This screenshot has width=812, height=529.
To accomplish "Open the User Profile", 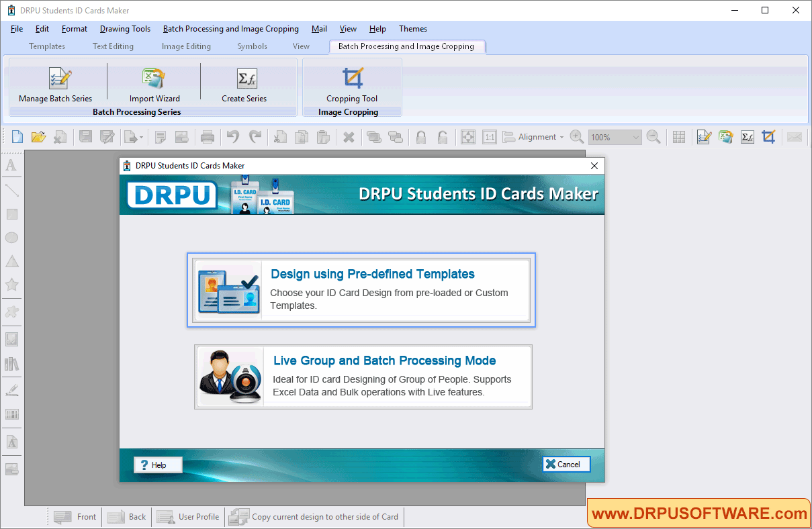I will pos(188,517).
